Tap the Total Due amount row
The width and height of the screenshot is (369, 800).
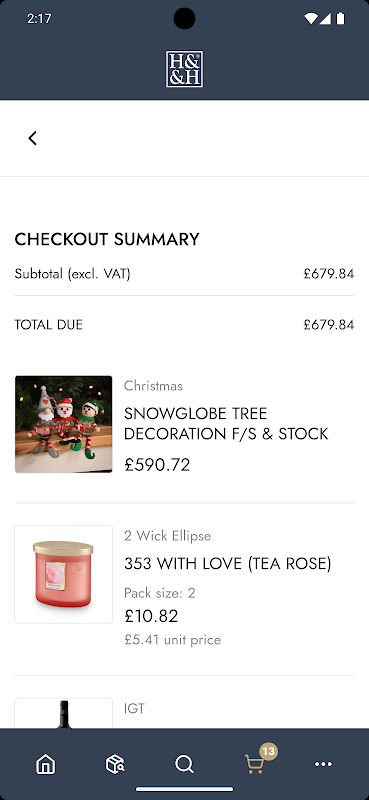coord(184,324)
